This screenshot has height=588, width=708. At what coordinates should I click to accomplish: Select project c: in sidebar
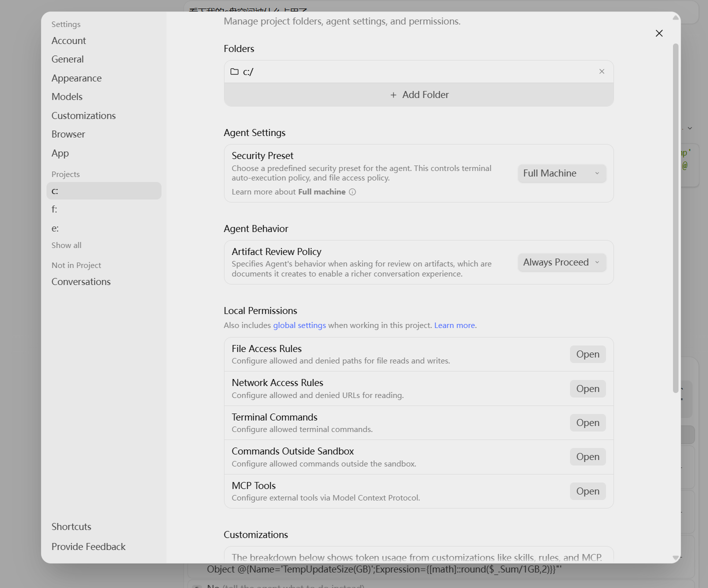pyautogui.click(x=104, y=191)
